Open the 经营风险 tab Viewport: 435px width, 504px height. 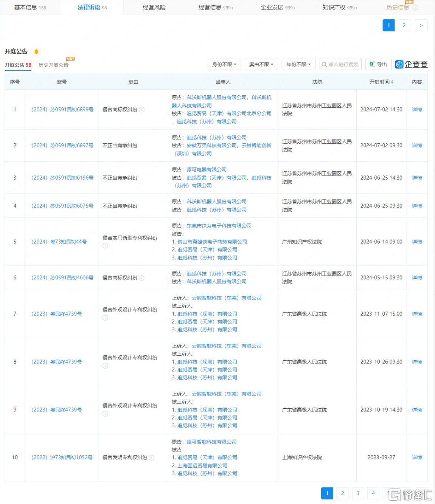[154, 8]
